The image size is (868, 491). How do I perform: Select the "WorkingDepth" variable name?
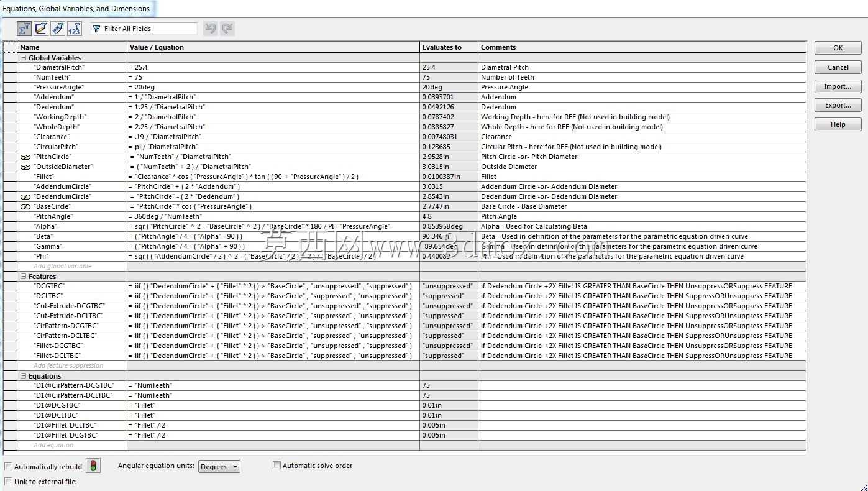coord(60,117)
